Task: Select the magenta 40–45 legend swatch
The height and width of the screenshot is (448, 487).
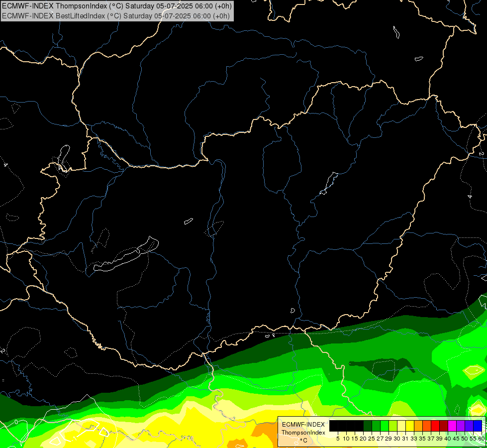Action: [x=452, y=426]
